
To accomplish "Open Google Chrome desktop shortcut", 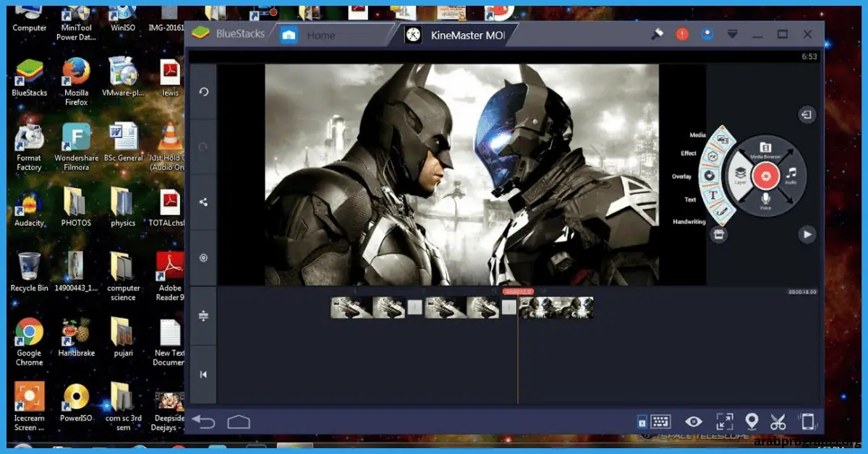I will pyautogui.click(x=30, y=342).
